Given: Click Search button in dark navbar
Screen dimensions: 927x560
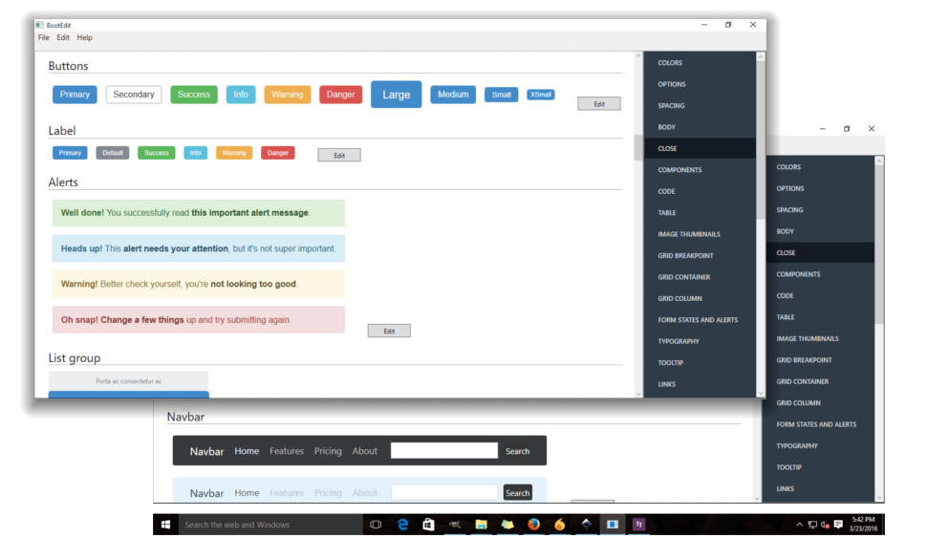Looking at the screenshot, I should 517,451.
